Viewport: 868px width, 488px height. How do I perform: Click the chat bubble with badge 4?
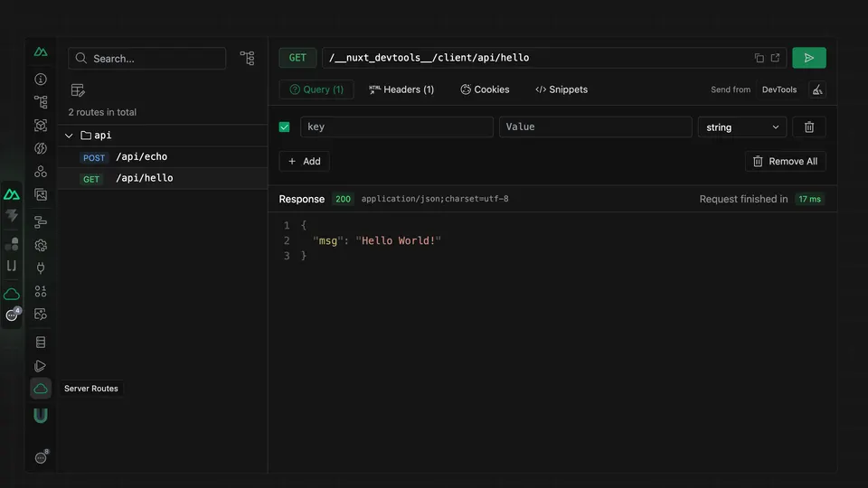pyautogui.click(x=12, y=314)
